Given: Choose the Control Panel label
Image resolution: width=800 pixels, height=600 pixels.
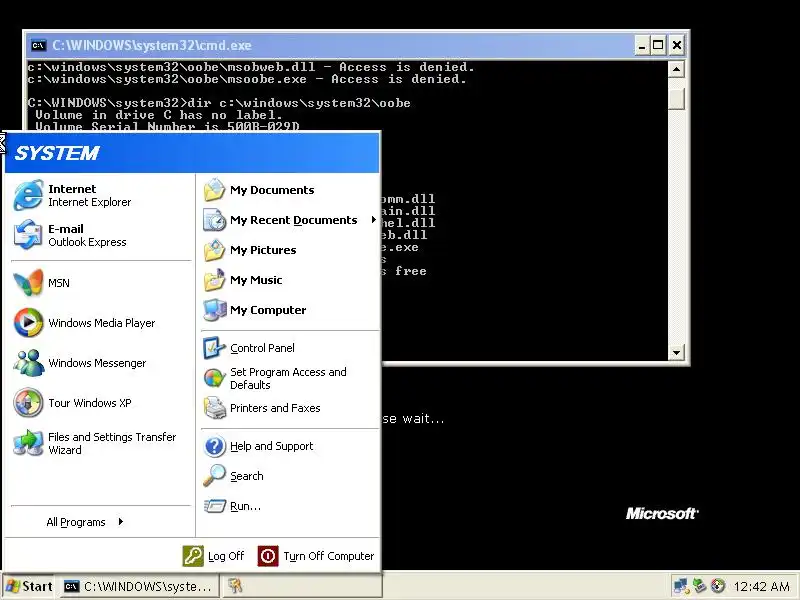Looking at the screenshot, I should [262, 348].
